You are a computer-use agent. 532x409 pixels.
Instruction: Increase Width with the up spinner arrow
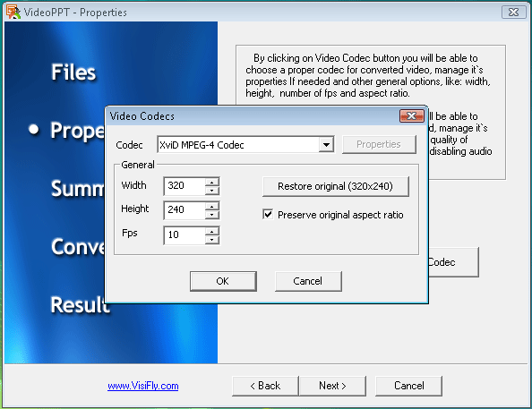[x=212, y=182]
